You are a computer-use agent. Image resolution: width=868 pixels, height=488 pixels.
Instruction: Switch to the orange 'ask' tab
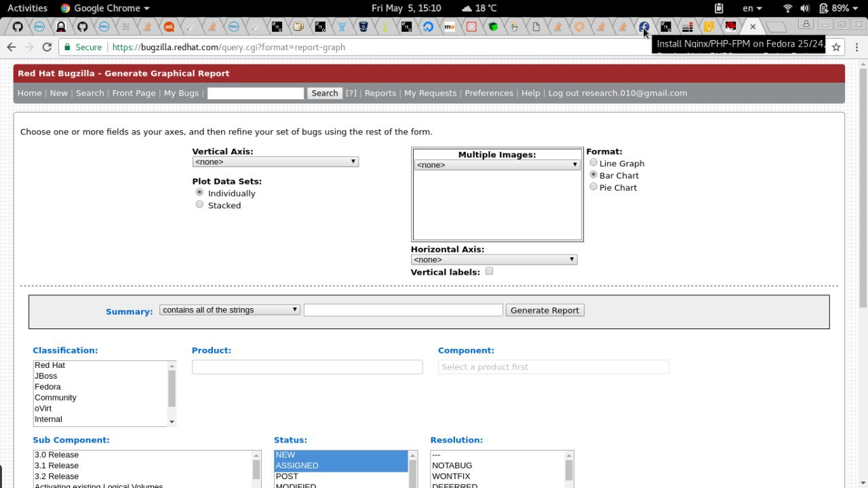(169, 27)
